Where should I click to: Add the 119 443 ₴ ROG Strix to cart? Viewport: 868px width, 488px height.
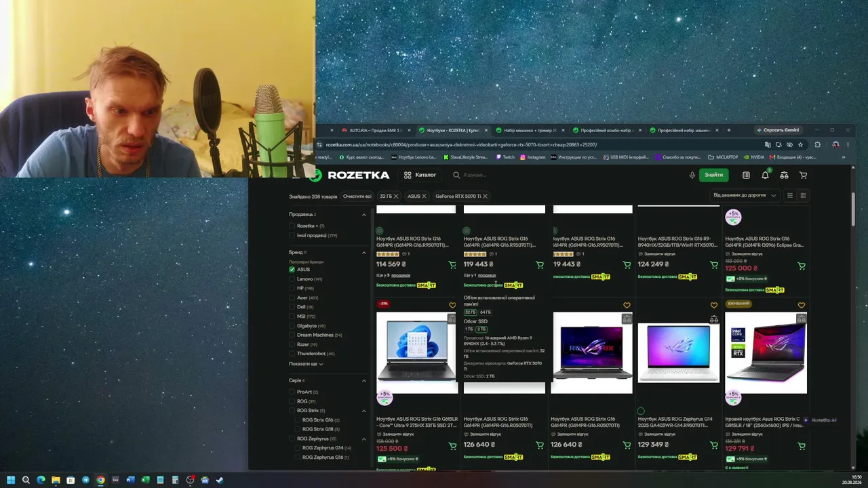click(x=540, y=265)
